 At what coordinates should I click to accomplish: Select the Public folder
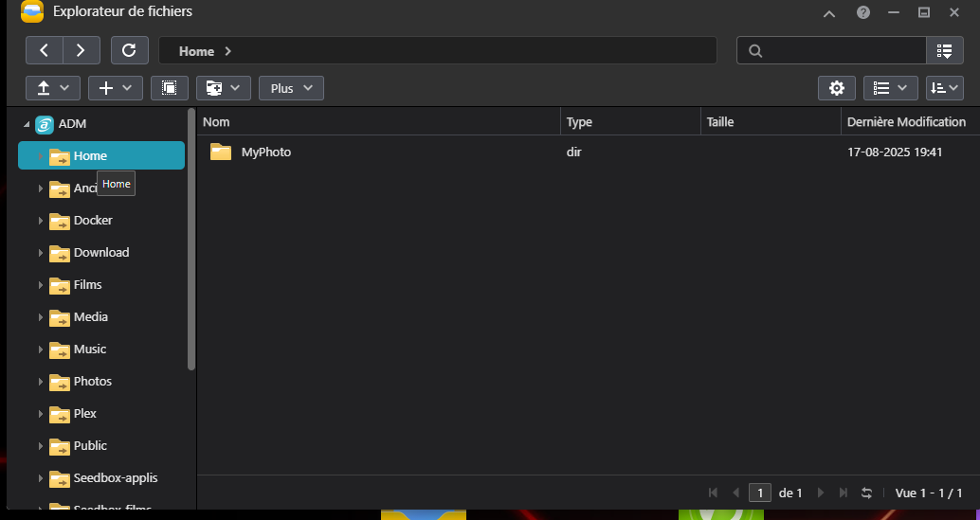[x=90, y=445]
